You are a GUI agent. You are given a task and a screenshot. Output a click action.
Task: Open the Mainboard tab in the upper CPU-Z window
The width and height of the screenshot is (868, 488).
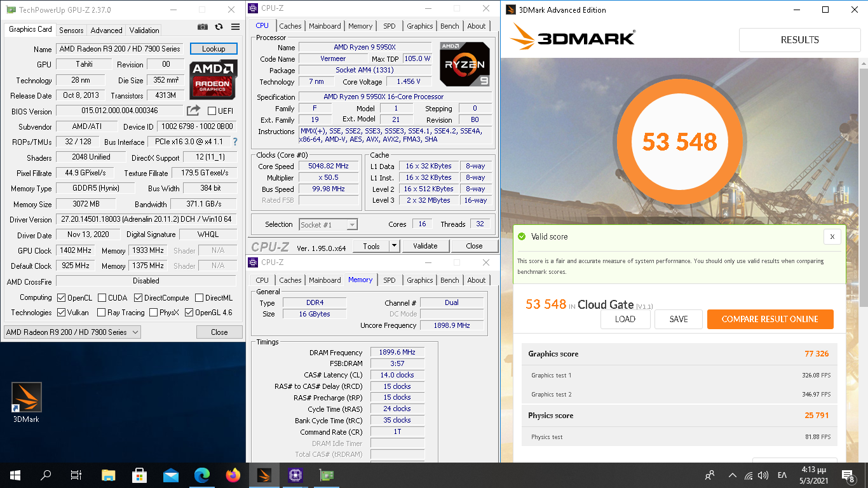[325, 26]
